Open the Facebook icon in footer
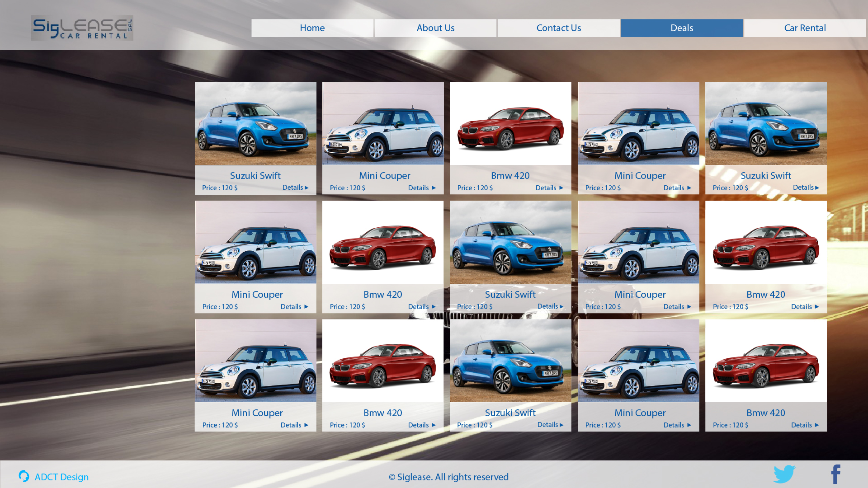 coord(835,474)
